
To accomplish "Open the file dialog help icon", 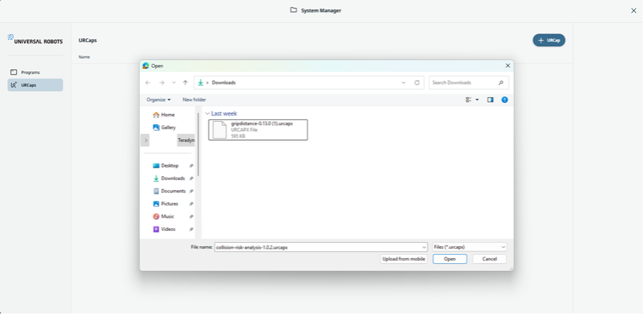I will (504, 100).
